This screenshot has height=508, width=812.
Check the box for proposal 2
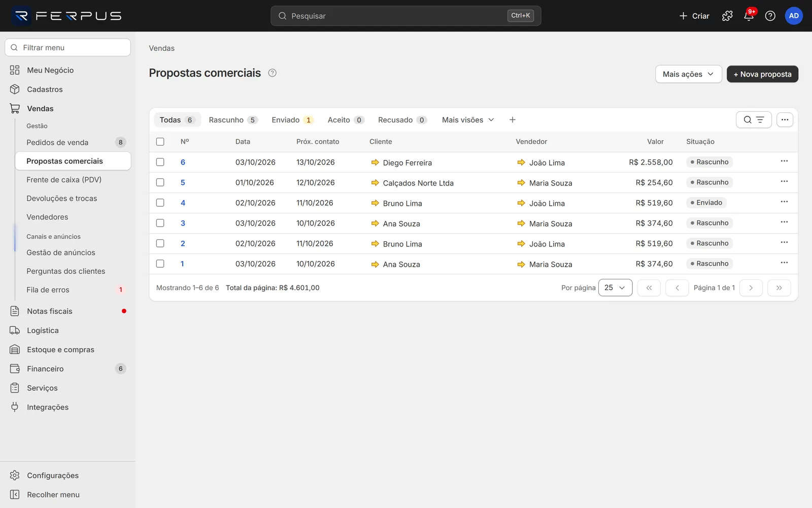pos(160,243)
